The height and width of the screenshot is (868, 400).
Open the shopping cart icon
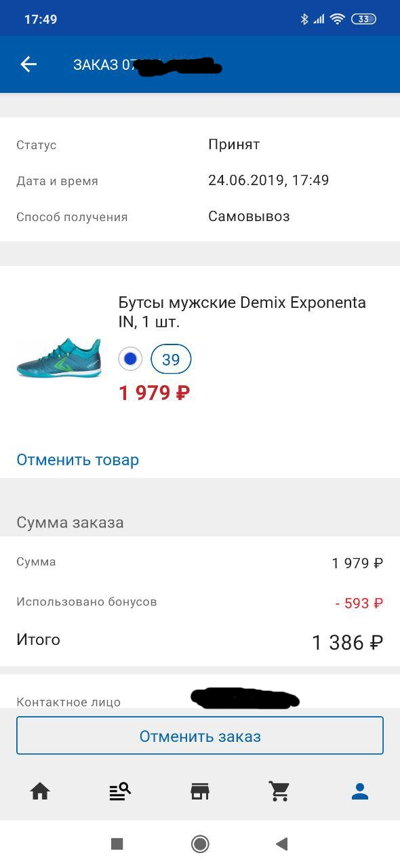tap(279, 791)
